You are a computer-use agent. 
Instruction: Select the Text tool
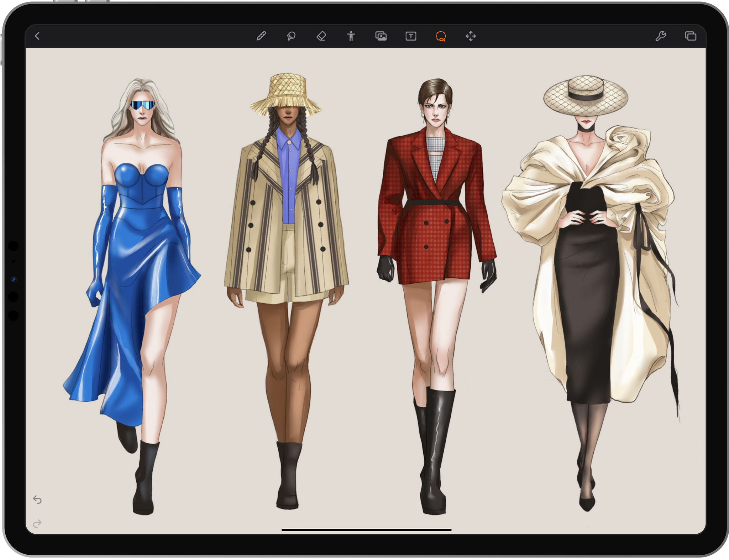coord(411,37)
